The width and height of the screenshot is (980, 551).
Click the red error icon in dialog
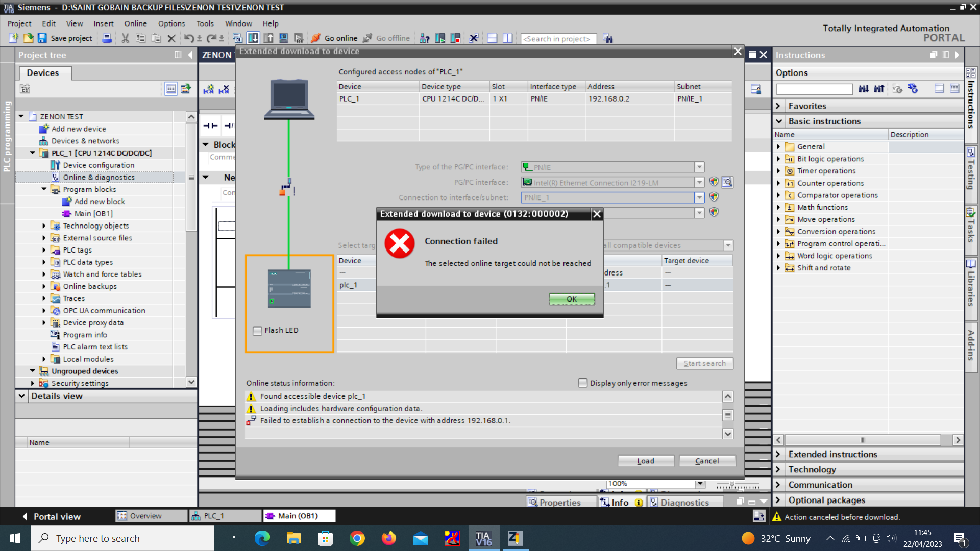[x=399, y=243]
